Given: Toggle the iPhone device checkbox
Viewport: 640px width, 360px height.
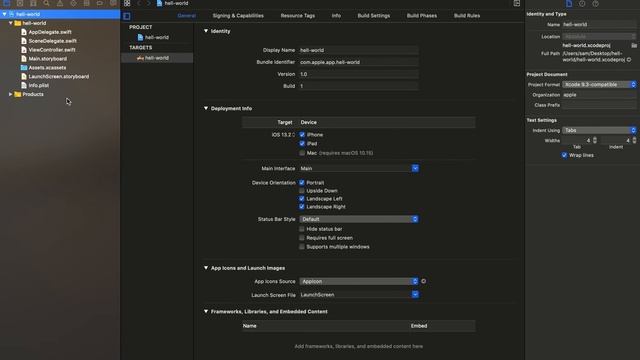Looking at the screenshot, I should (x=302, y=134).
